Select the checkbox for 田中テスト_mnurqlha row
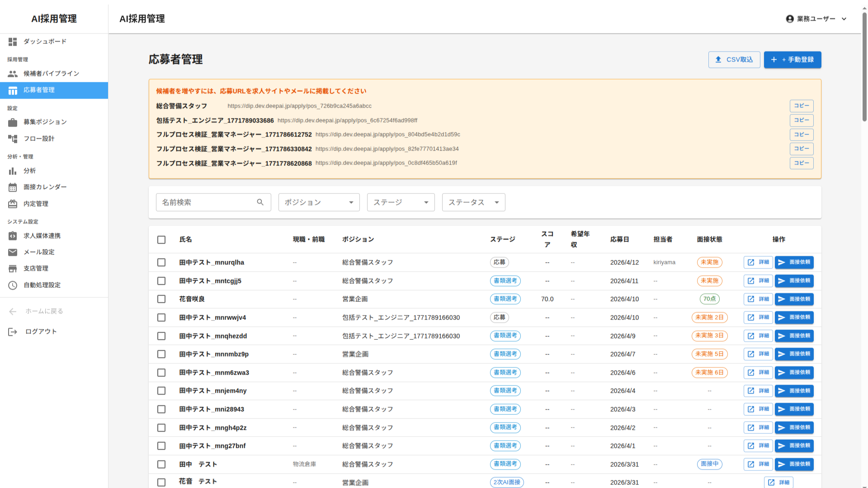868x488 pixels. (x=161, y=262)
